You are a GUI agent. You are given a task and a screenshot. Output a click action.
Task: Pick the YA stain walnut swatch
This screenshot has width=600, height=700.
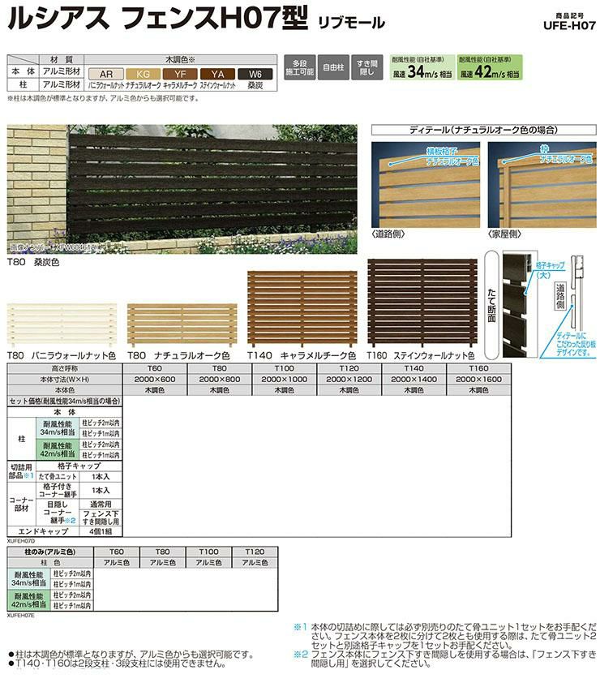(217, 72)
